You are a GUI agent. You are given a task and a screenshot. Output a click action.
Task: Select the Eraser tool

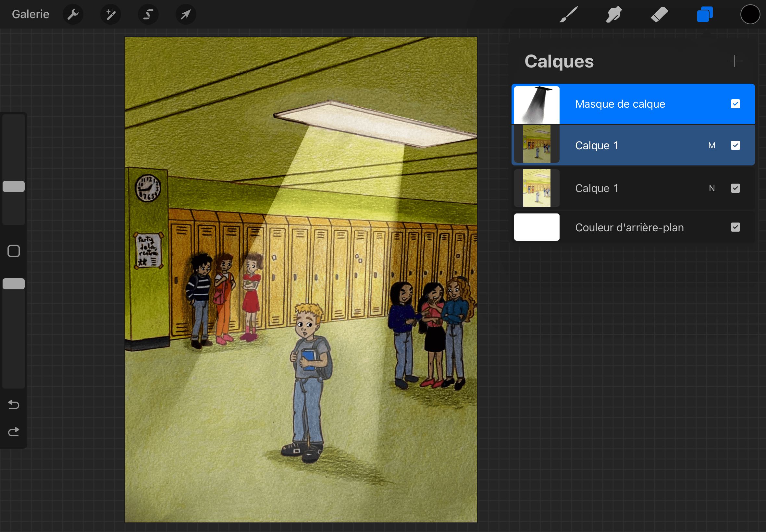659,14
